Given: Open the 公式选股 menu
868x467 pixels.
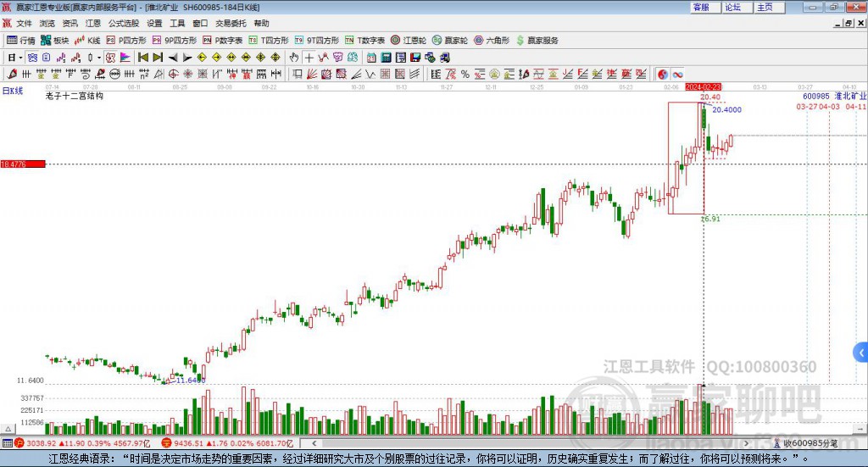Looking at the screenshot, I should (x=124, y=23).
